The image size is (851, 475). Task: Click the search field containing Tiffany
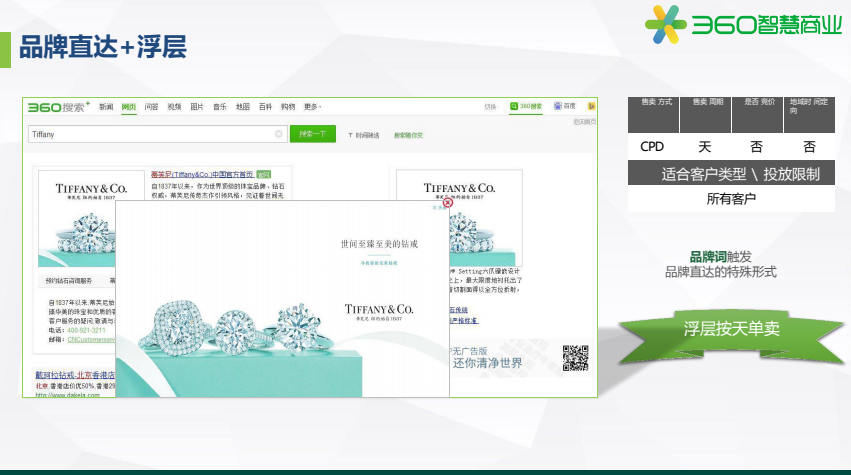[150, 134]
